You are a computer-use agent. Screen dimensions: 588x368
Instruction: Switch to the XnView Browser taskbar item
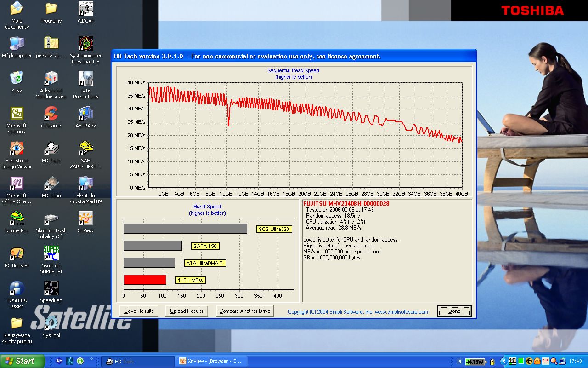(x=211, y=361)
